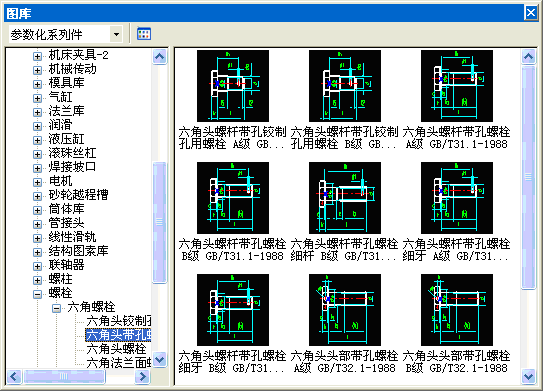Expand the 法兰库 tree node

pos(37,112)
